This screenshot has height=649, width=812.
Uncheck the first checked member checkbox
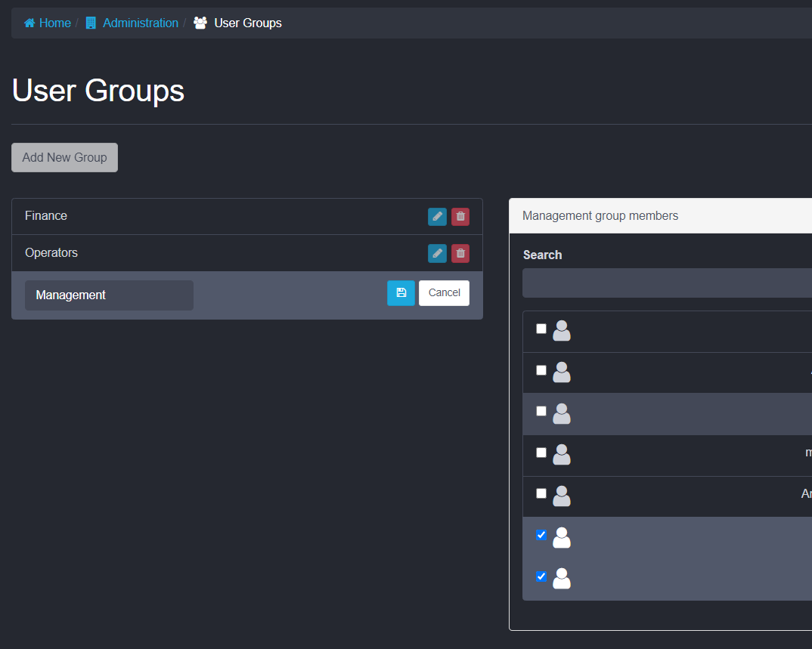[541, 535]
